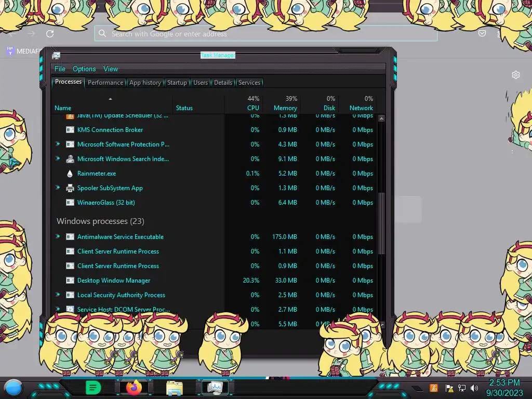Select the Desktop Window Manager row
Viewport: 532px width, 399px height.
[215, 281]
